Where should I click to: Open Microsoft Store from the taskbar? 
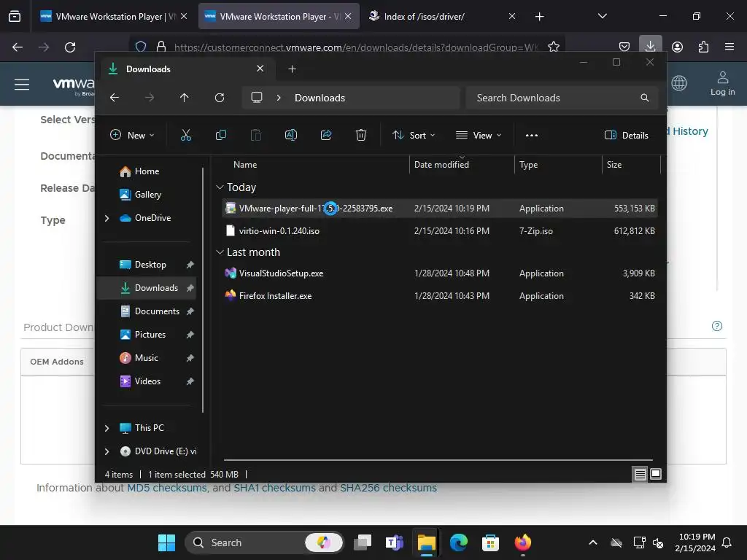(490, 542)
